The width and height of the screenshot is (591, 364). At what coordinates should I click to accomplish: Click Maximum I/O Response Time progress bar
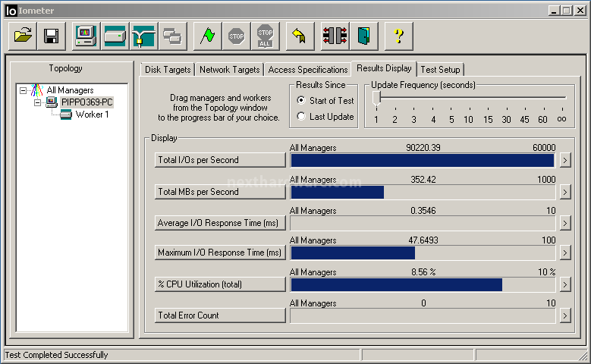[423, 253]
